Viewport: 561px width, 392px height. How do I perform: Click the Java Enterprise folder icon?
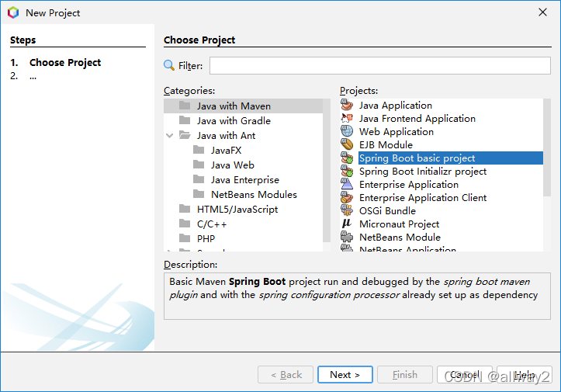point(199,179)
